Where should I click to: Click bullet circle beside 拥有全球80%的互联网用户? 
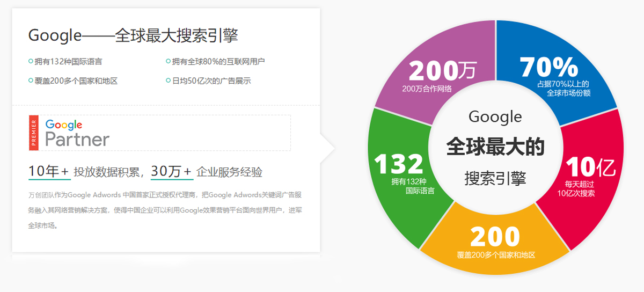[168, 61]
